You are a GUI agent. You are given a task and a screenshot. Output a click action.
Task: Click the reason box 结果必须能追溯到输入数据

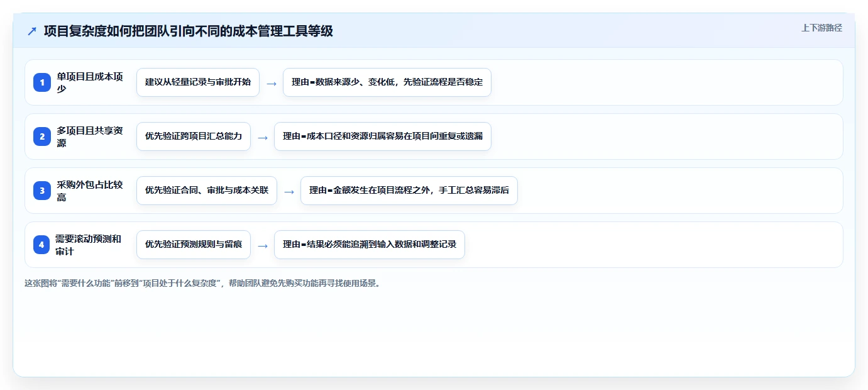[370, 245]
